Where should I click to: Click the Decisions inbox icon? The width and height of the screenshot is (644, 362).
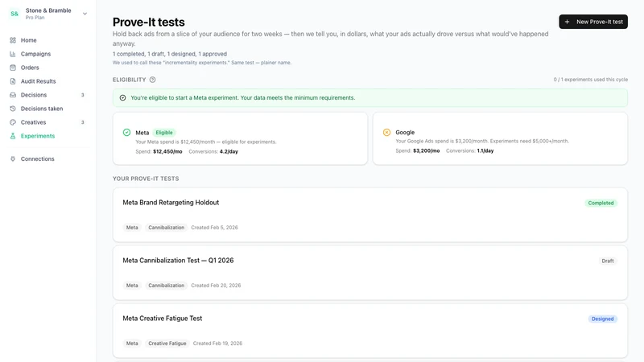(x=13, y=95)
